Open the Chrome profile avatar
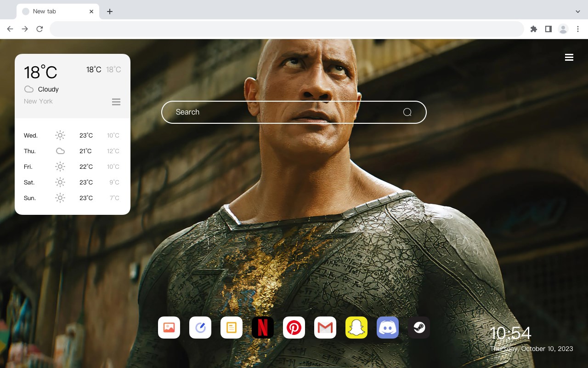The height and width of the screenshot is (368, 588). click(563, 29)
